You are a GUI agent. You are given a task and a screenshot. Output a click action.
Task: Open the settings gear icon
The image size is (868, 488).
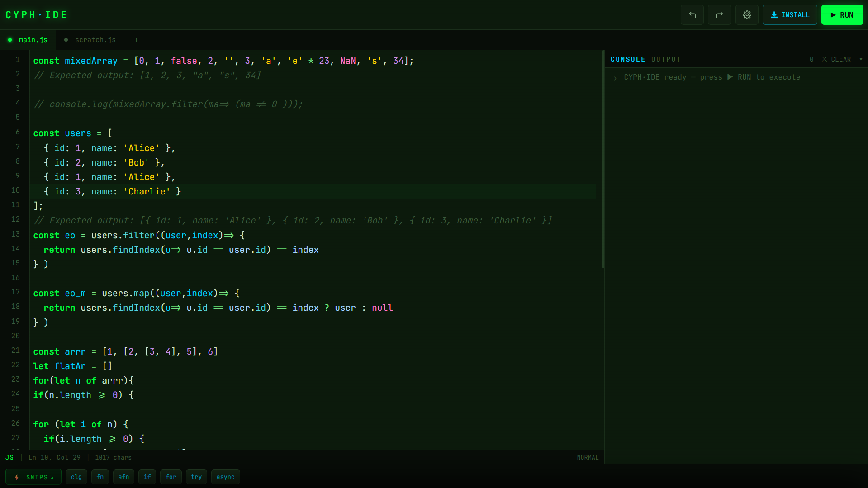click(747, 15)
